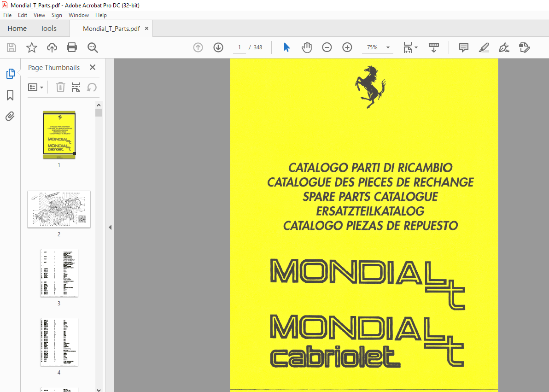Click the read mode keyboard icon
Screen dimensions: 549x392
click(x=434, y=47)
